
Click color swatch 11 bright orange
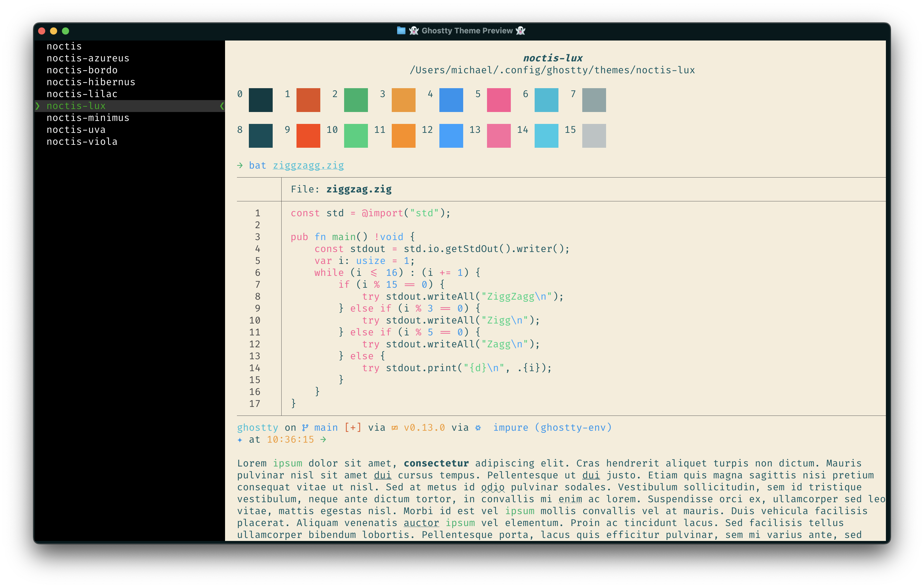pyautogui.click(x=403, y=136)
